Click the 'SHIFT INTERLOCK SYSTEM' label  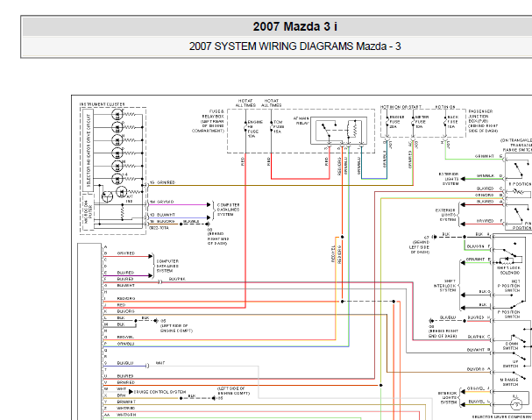coord(446,286)
